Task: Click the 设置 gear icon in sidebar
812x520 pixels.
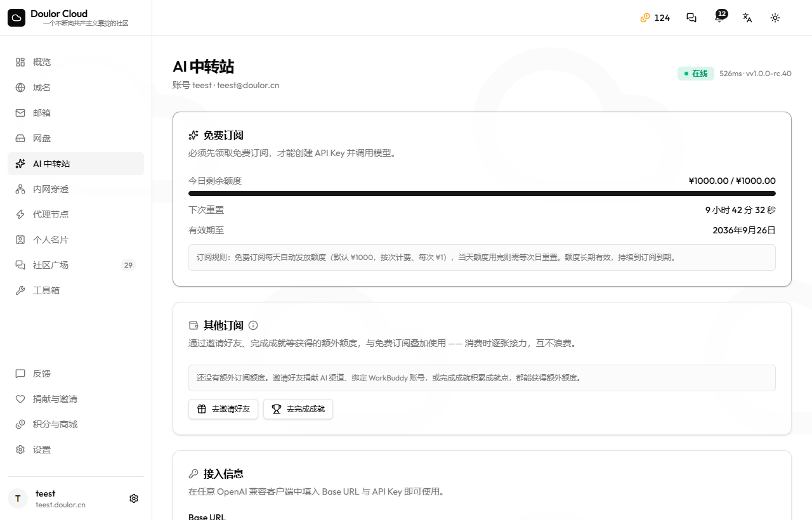Action: pyautogui.click(x=20, y=450)
